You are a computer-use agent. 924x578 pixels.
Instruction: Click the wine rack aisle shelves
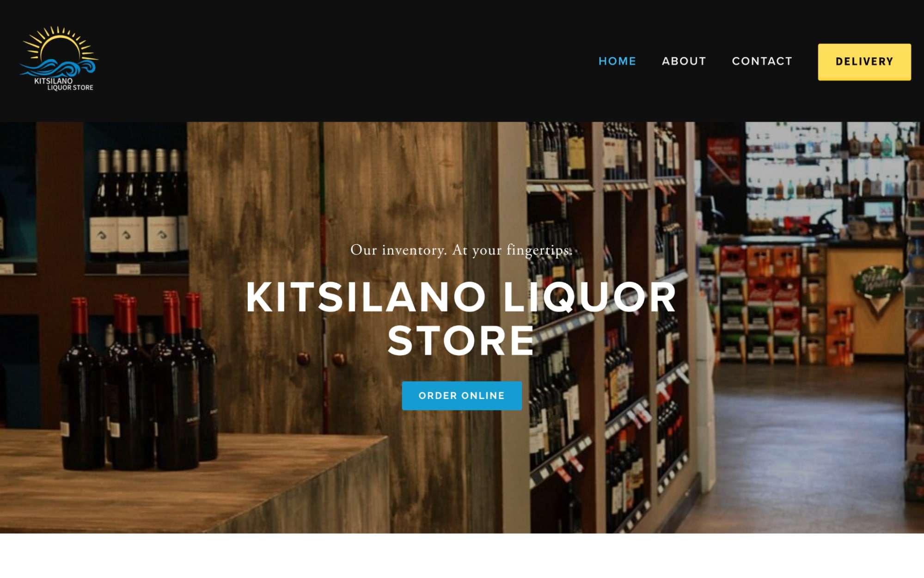[606, 324]
